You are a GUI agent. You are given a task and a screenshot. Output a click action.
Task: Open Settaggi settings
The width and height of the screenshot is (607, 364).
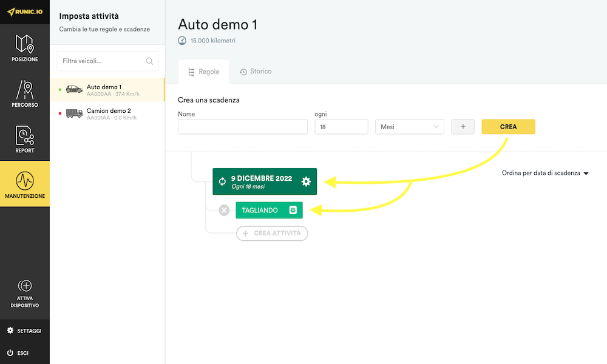[25, 331]
